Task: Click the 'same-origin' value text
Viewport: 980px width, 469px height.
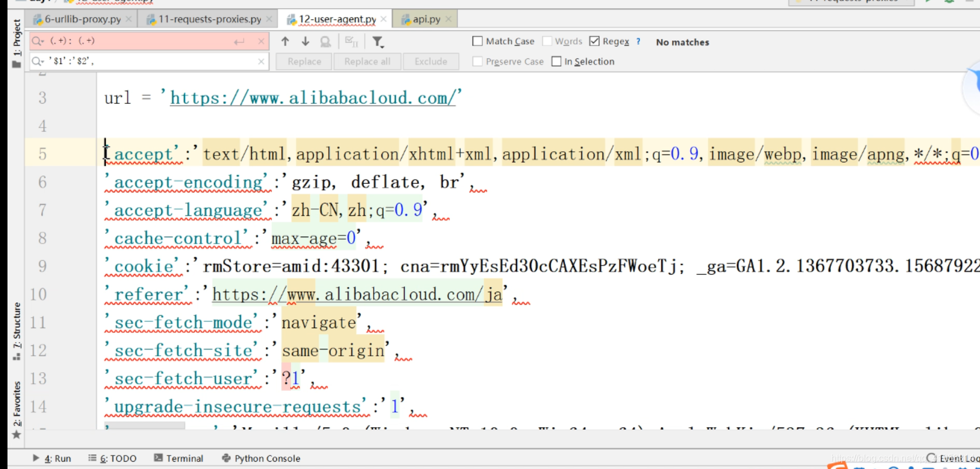Action: (x=333, y=350)
